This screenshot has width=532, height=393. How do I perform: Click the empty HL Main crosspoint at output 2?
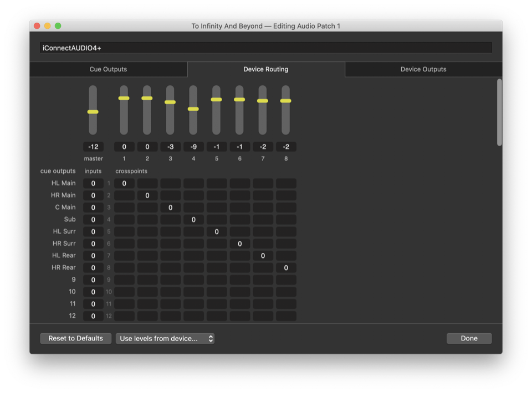tap(147, 183)
